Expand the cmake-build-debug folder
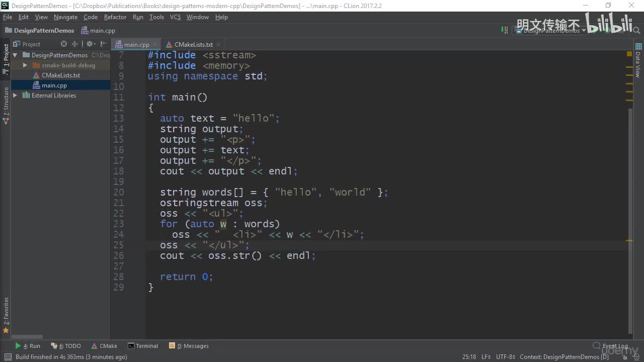This screenshot has width=644, height=362. pyautogui.click(x=25, y=65)
